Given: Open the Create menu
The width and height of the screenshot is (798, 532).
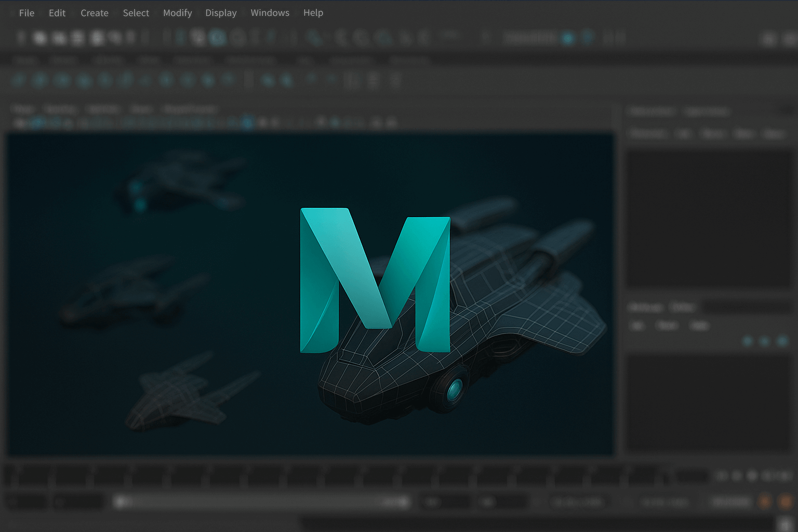Looking at the screenshot, I should pyautogui.click(x=94, y=13).
